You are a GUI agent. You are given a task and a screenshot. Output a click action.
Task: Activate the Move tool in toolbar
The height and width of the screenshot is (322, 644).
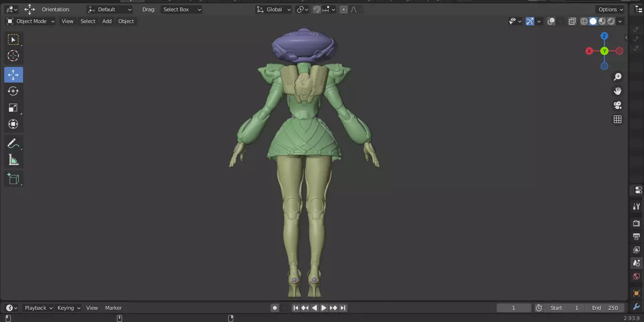(13, 75)
